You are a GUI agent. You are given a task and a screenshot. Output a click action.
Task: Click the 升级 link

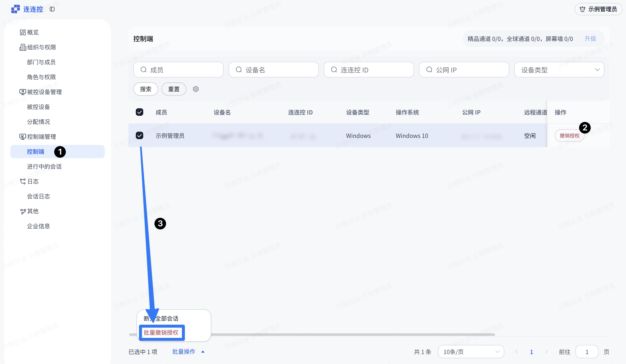pos(590,39)
